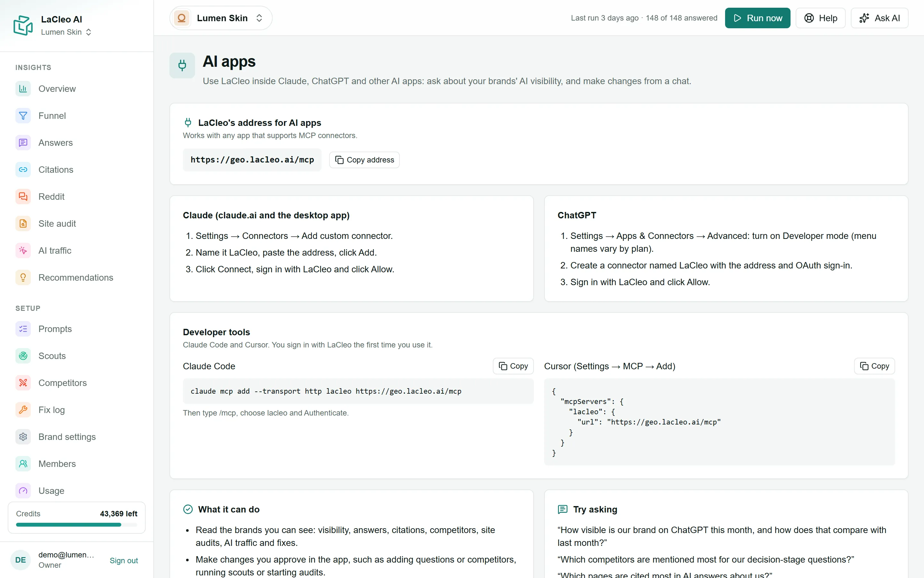Sign out of the account

coord(124,560)
